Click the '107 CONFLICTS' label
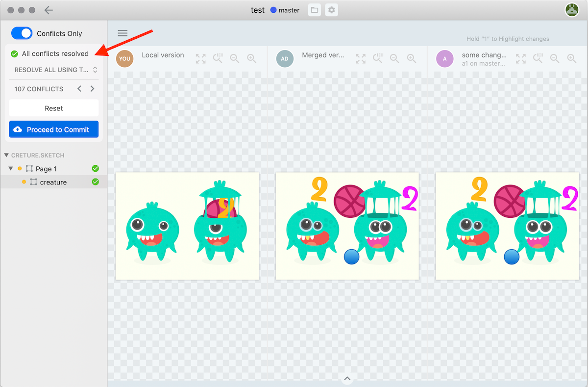 pos(39,89)
